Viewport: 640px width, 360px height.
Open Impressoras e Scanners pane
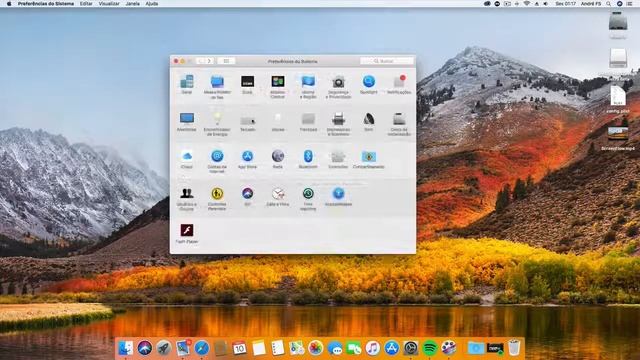pos(338,124)
